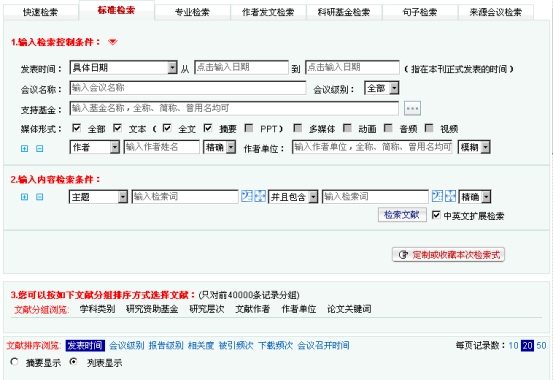553x380 pixels.
Task: Collapse the search control conditions red arrow
Action: coord(113,42)
